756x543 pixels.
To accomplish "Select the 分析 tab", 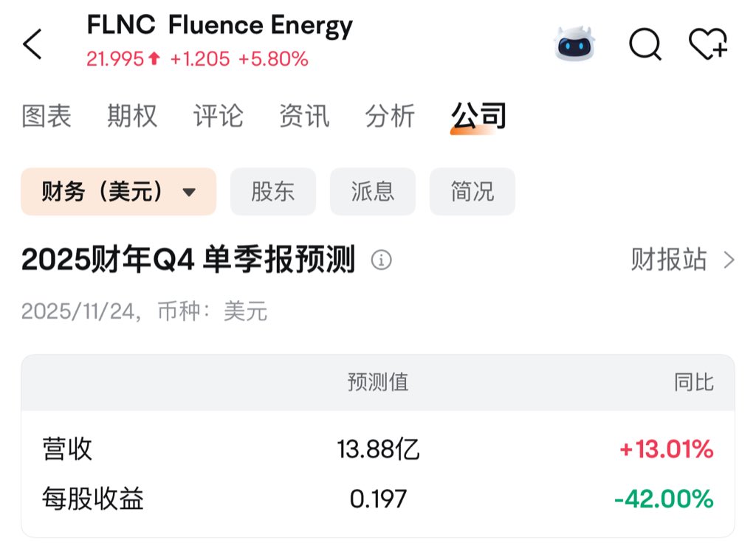I will [x=390, y=117].
